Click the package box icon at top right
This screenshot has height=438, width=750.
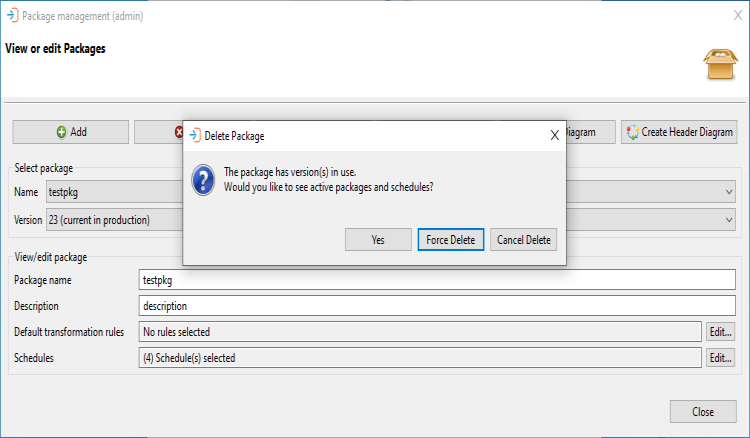pyautogui.click(x=720, y=65)
